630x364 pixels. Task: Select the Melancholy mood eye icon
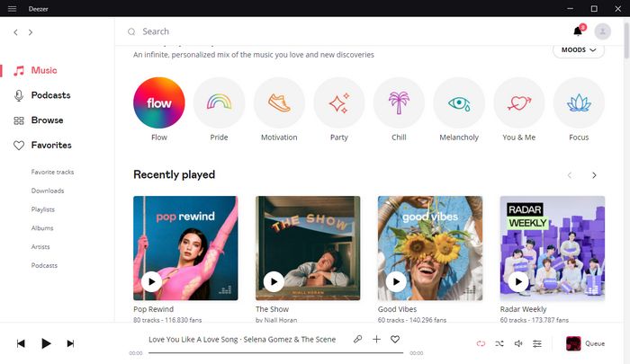pos(459,102)
